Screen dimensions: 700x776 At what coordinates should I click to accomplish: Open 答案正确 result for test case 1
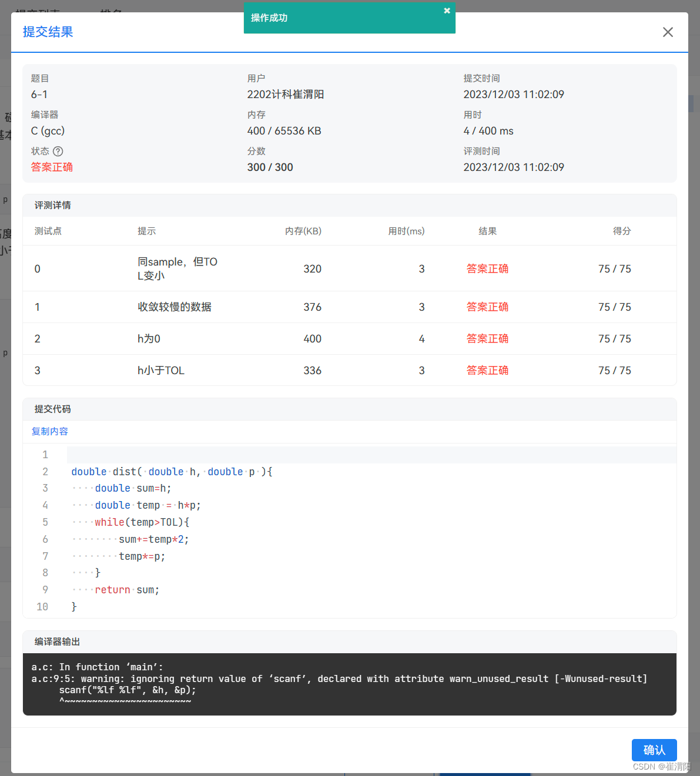pos(487,307)
